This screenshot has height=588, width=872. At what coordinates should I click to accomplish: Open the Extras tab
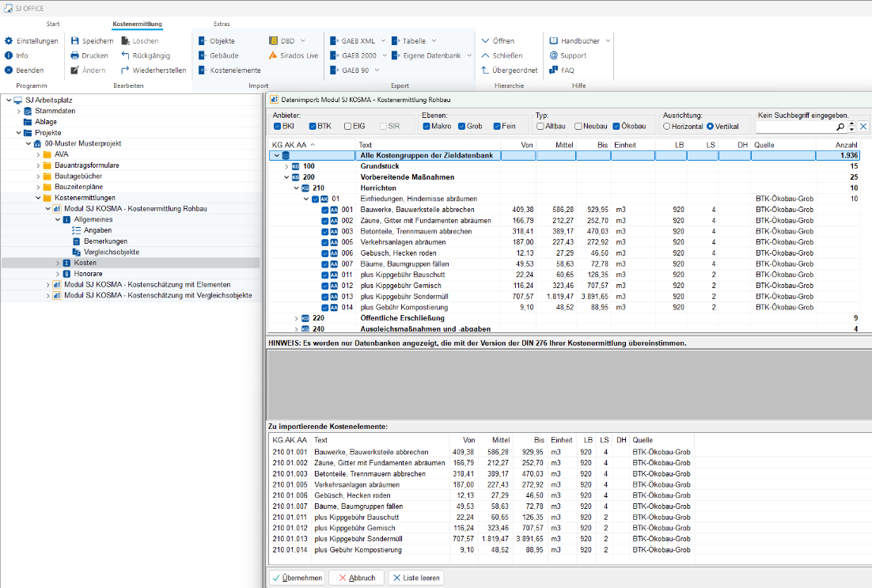coord(222,25)
